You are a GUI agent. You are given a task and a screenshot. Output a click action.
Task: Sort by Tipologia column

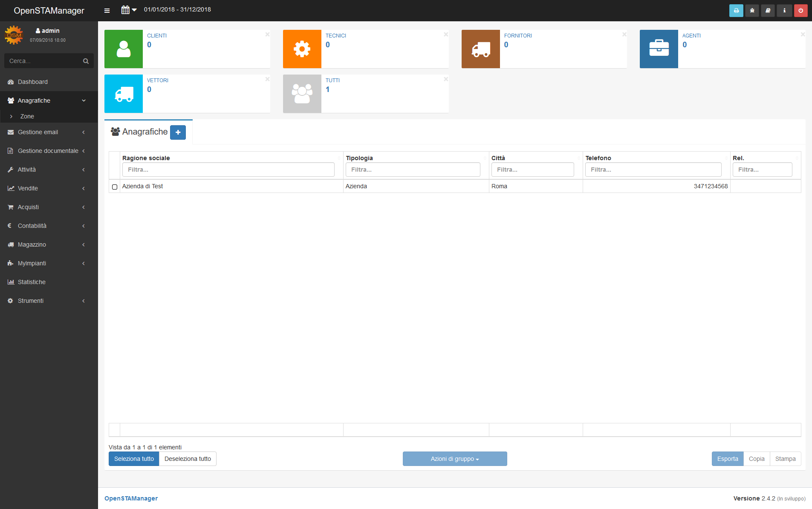pos(359,158)
